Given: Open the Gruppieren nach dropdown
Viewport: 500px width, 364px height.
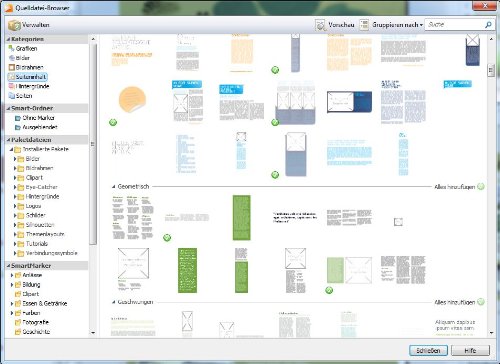Looking at the screenshot, I should pyautogui.click(x=397, y=25).
